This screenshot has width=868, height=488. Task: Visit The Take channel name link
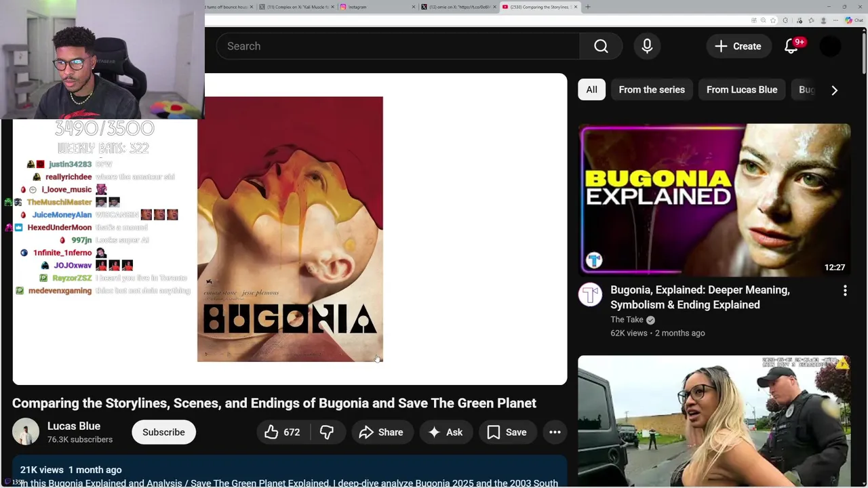tap(627, 319)
